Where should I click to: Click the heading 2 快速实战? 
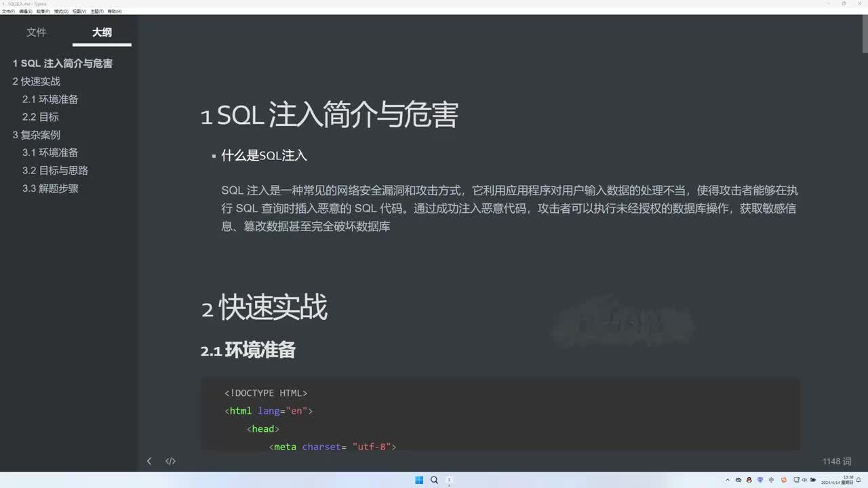[264, 308]
